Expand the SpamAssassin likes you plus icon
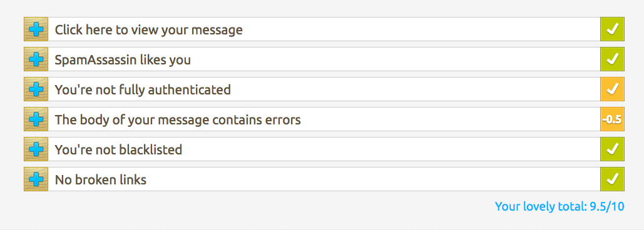Screen dimensions: 644x230 tap(36, 59)
